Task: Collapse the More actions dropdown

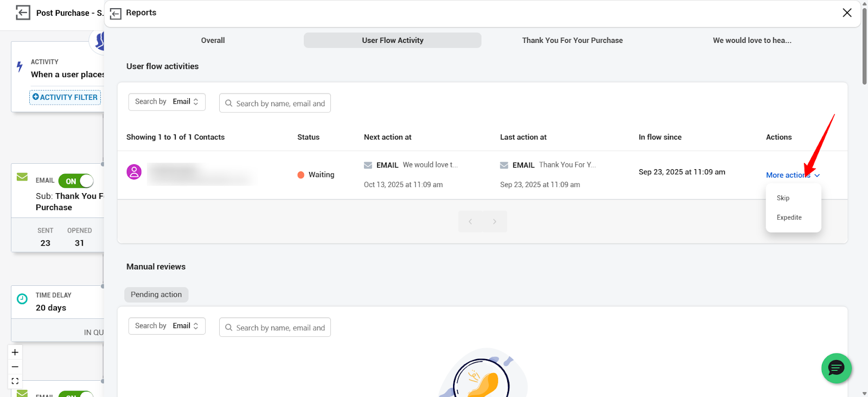Action: tap(793, 175)
